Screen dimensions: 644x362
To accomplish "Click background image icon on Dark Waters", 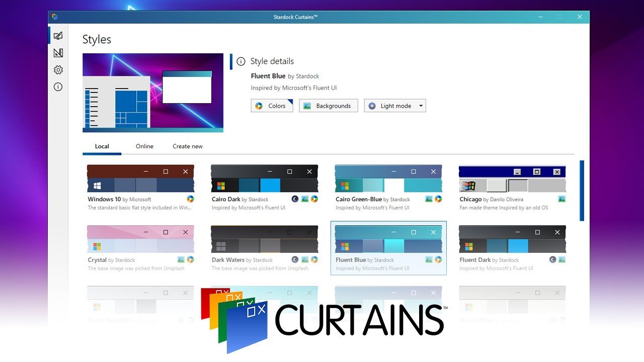I will click(x=305, y=260).
